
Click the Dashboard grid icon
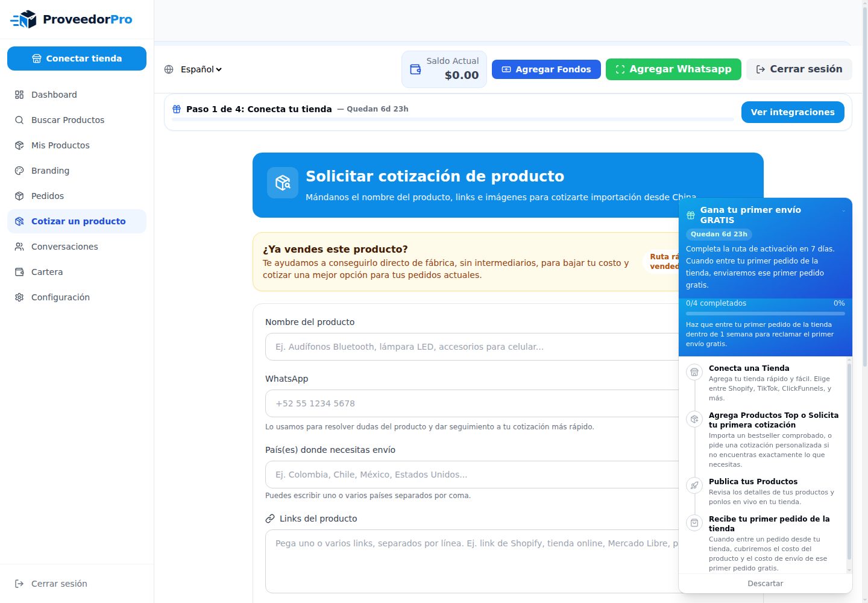[x=19, y=95]
